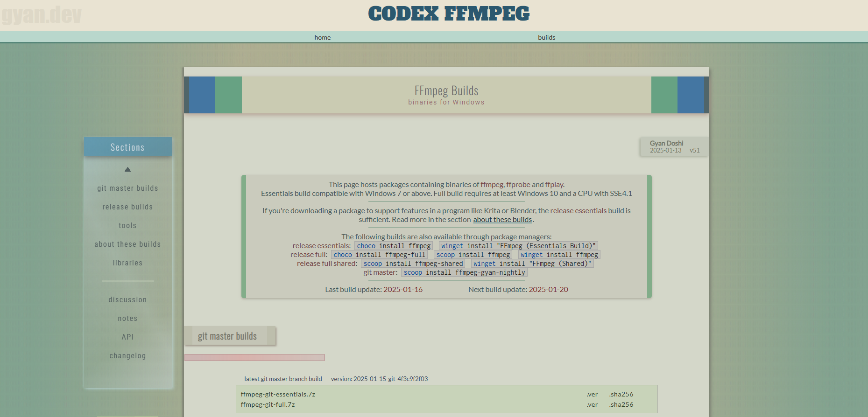Open discussion link in sidebar
This screenshot has height=417, width=868.
(127, 299)
